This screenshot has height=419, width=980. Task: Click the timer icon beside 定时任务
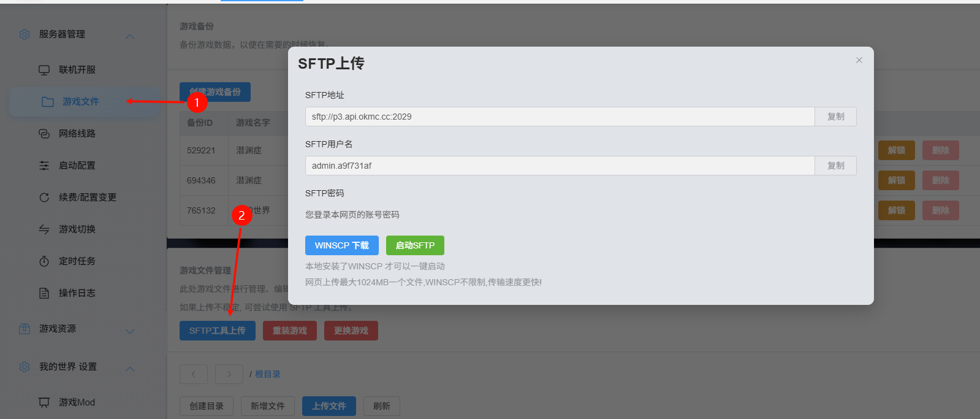pyautogui.click(x=44, y=261)
